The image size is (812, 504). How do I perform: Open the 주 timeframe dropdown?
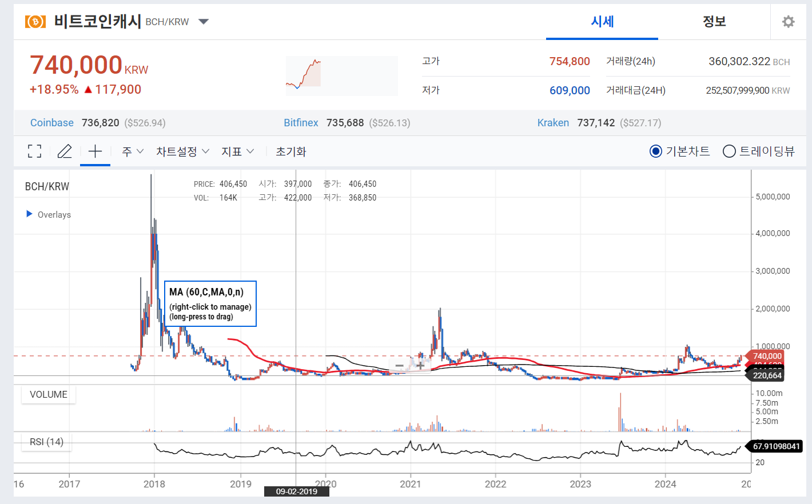[133, 151]
